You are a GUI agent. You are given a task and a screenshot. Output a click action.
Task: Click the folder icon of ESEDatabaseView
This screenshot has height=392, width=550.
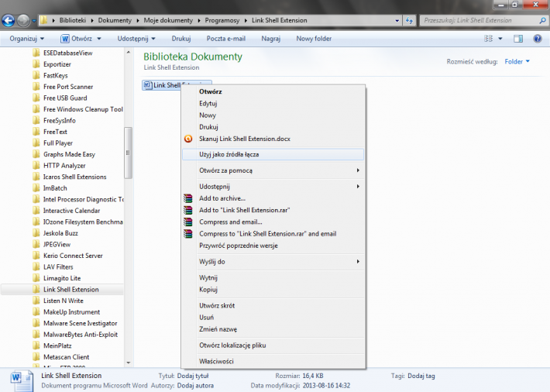pos(36,53)
